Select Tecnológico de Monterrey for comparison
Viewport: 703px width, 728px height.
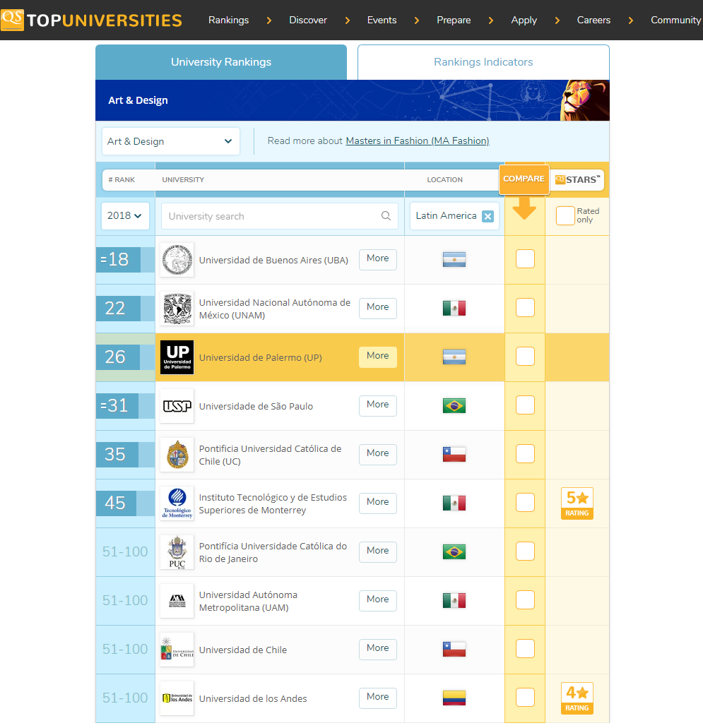pyautogui.click(x=525, y=503)
